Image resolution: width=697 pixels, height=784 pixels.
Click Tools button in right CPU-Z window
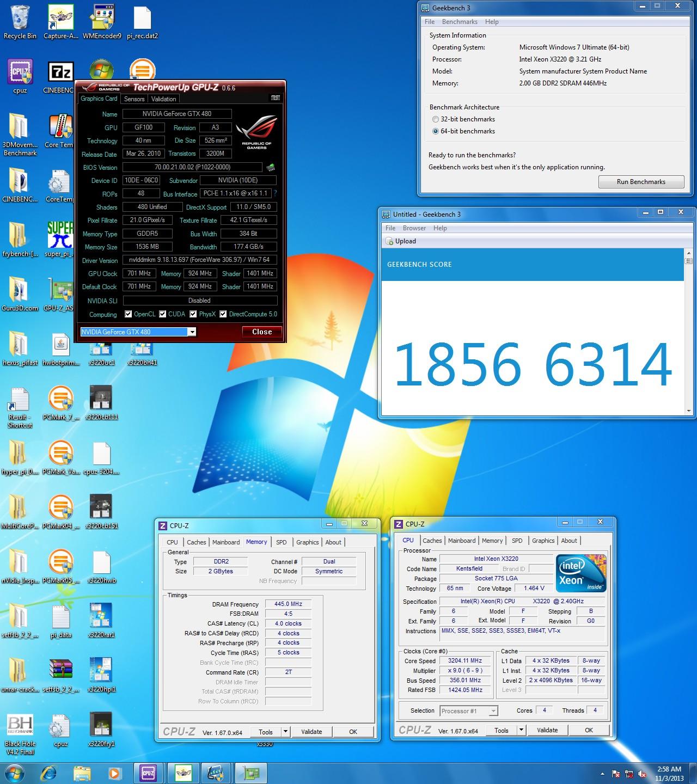(x=502, y=730)
